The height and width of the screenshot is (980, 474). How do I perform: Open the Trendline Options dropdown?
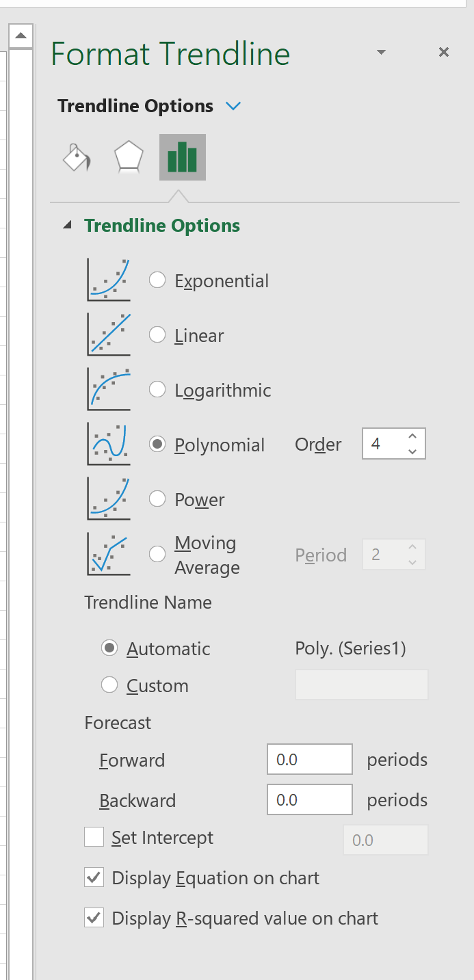233,106
